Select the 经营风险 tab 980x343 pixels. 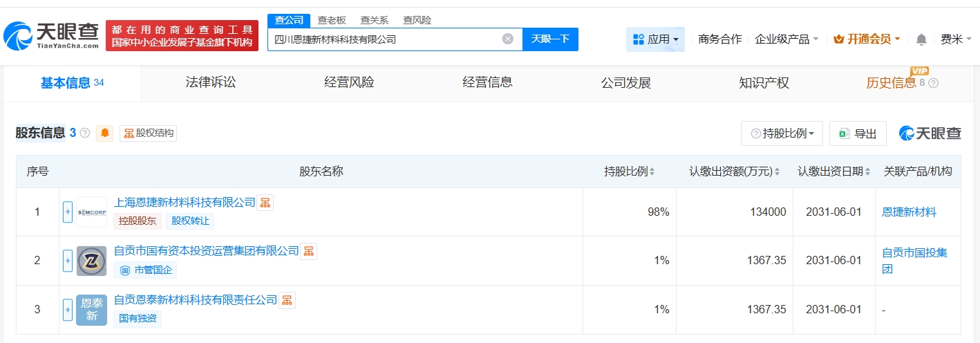tap(349, 83)
